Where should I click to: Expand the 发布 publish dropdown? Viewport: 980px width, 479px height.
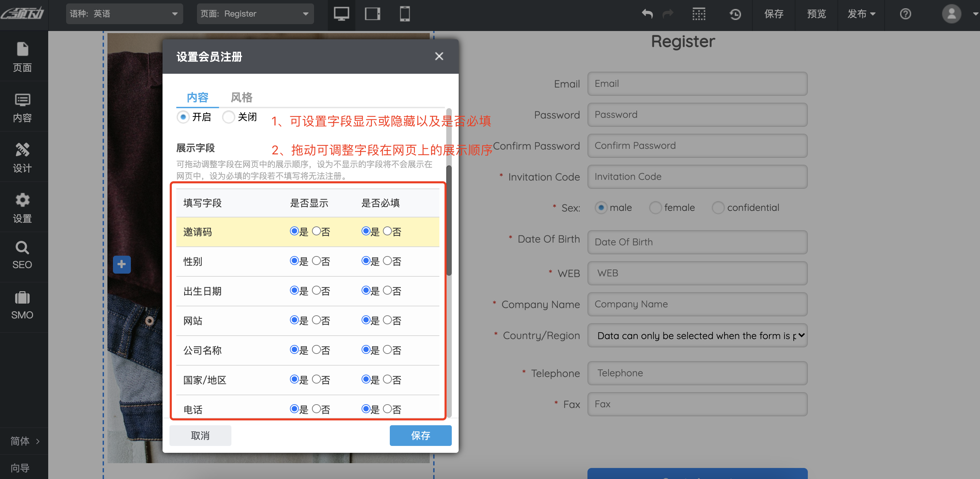coord(861,14)
